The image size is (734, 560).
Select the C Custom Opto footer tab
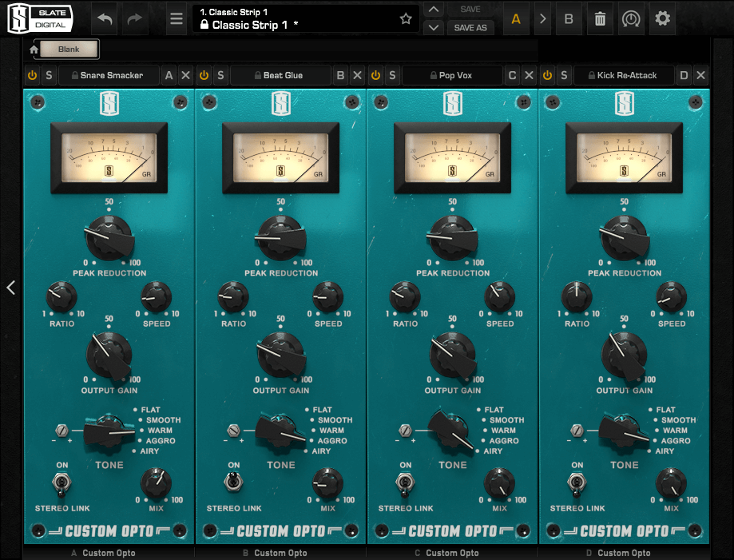[x=452, y=553]
